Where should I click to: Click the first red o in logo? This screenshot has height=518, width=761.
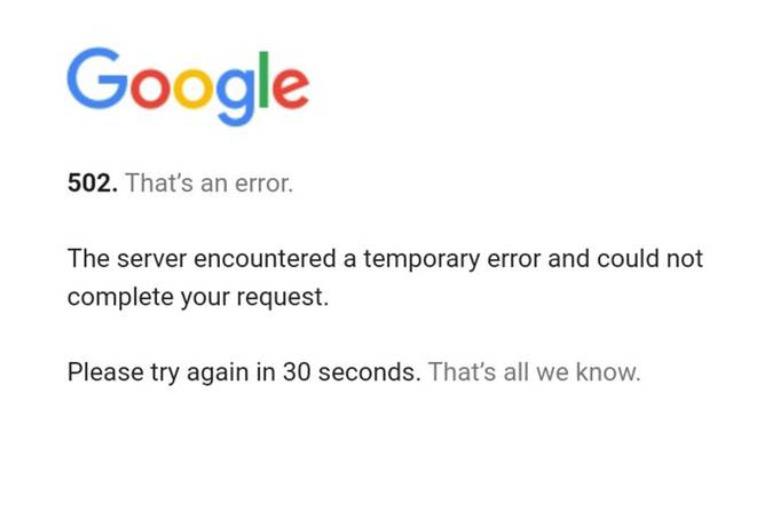click(x=150, y=89)
